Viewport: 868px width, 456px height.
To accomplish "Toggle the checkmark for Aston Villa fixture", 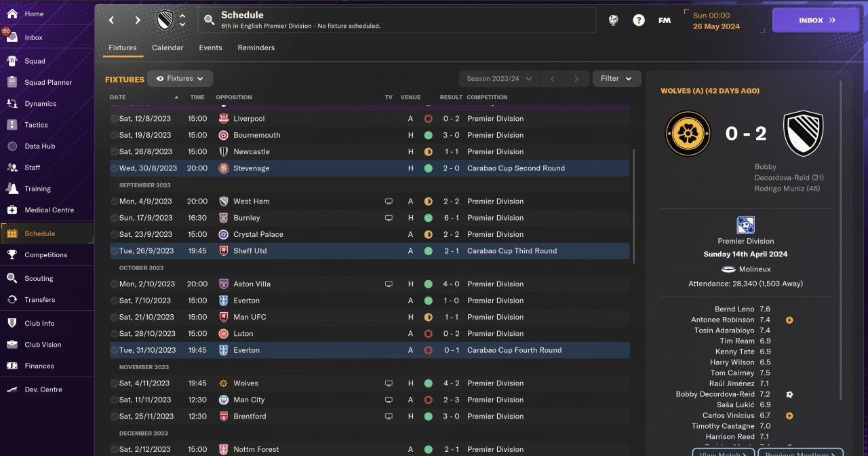I will point(114,284).
